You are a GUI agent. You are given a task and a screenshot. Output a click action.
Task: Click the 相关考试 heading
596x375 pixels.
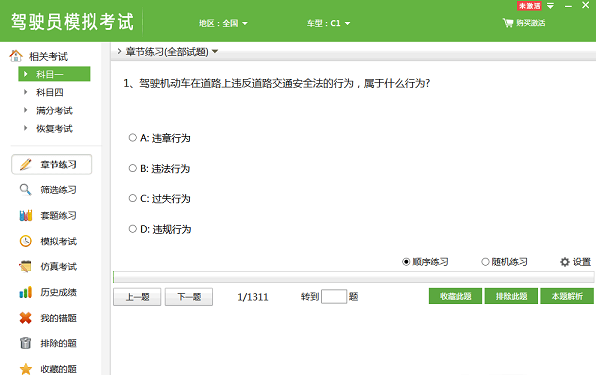pos(48,57)
